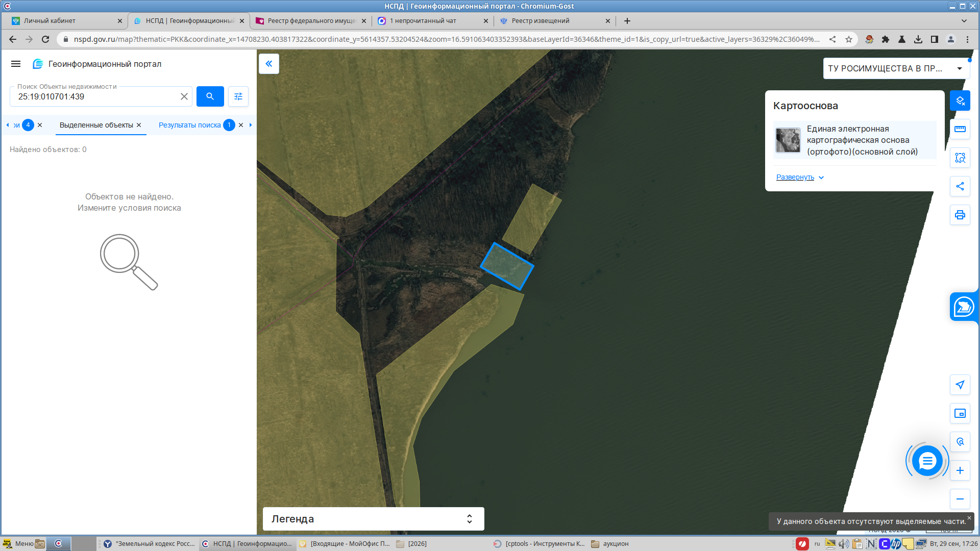
Task: Open Реестр извещений browser tab
Action: click(x=555, y=21)
